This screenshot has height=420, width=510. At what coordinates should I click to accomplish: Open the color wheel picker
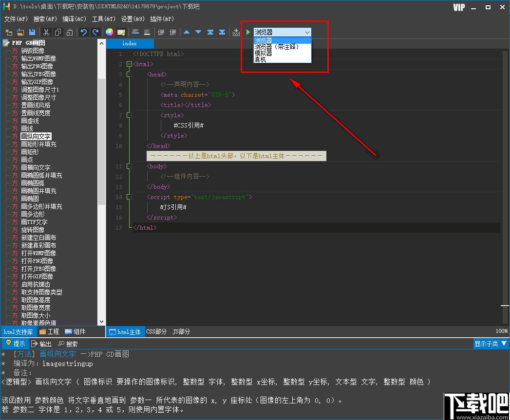tap(109, 32)
